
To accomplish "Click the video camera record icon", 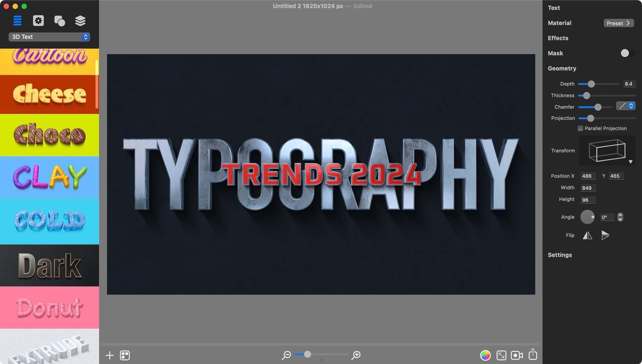I will coord(517,355).
